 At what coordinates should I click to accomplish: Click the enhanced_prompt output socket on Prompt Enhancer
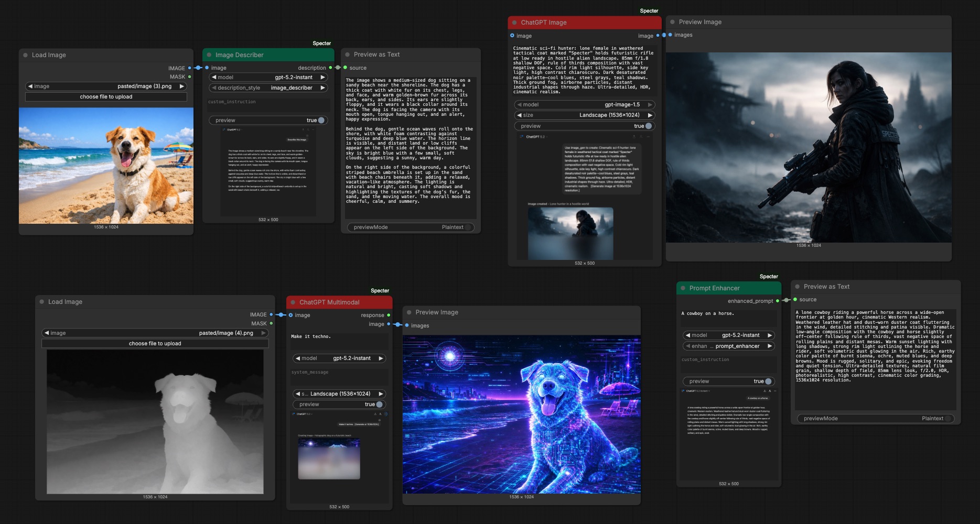[x=778, y=301]
